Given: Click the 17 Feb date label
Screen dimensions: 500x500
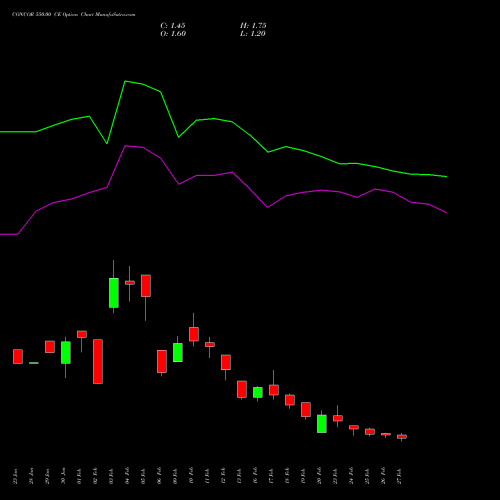Looking at the screenshot, I should click(271, 476).
